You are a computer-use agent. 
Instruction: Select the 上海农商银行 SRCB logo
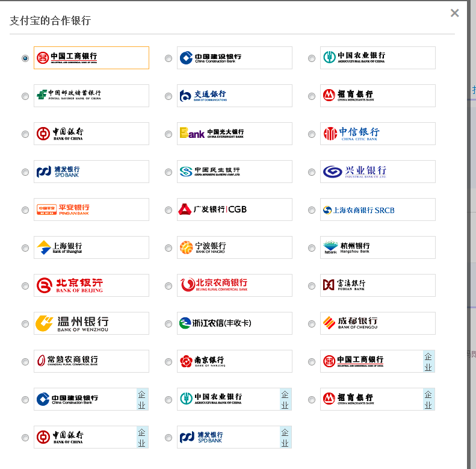pos(378,210)
